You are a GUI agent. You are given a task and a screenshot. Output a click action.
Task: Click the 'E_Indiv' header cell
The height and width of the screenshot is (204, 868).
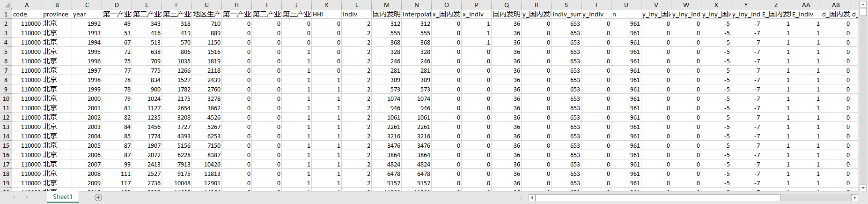pyautogui.click(x=806, y=14)
